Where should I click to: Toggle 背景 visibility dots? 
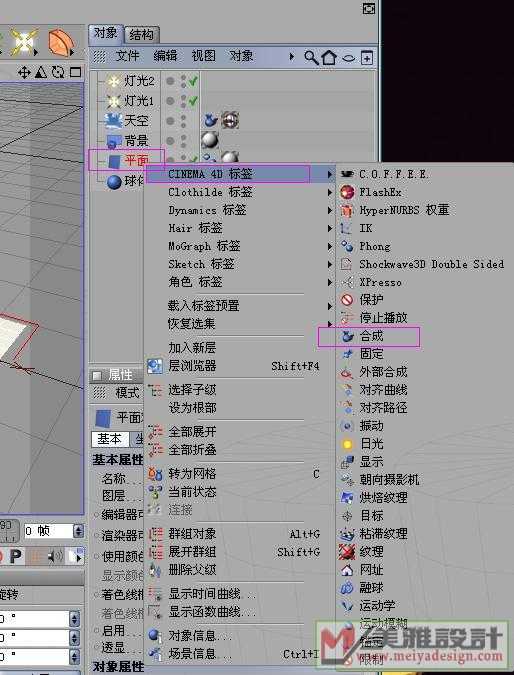pyautogui.click(x=183, y=141)
